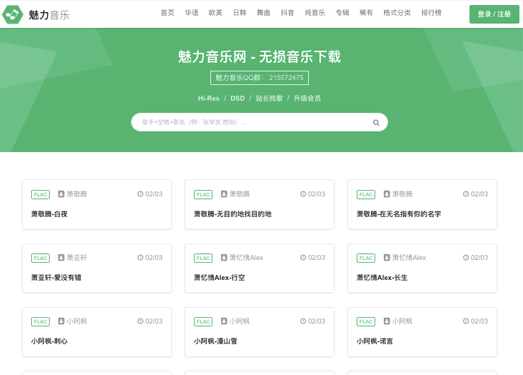
Task: Open song 萧忆情Alex-长生
Action: click(x=382, y=278)
